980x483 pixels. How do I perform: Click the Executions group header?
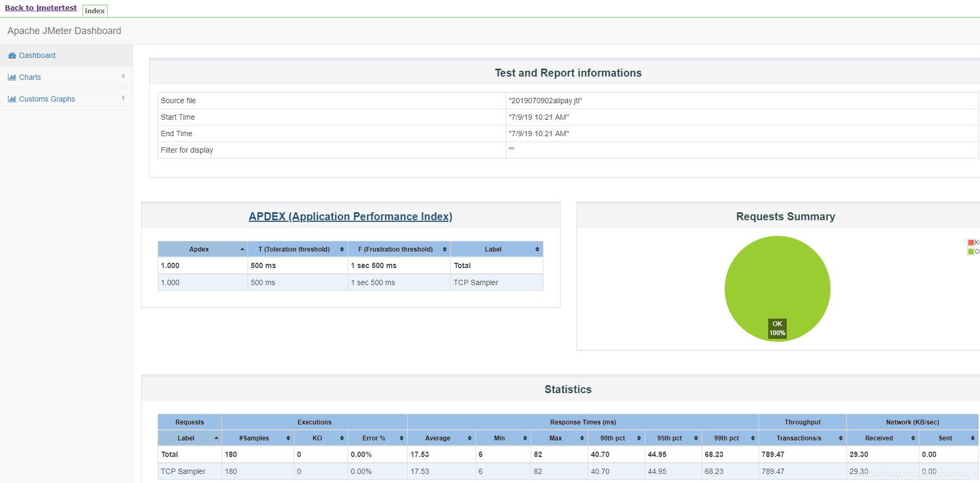pyautogui.click(x=315, y=422)
